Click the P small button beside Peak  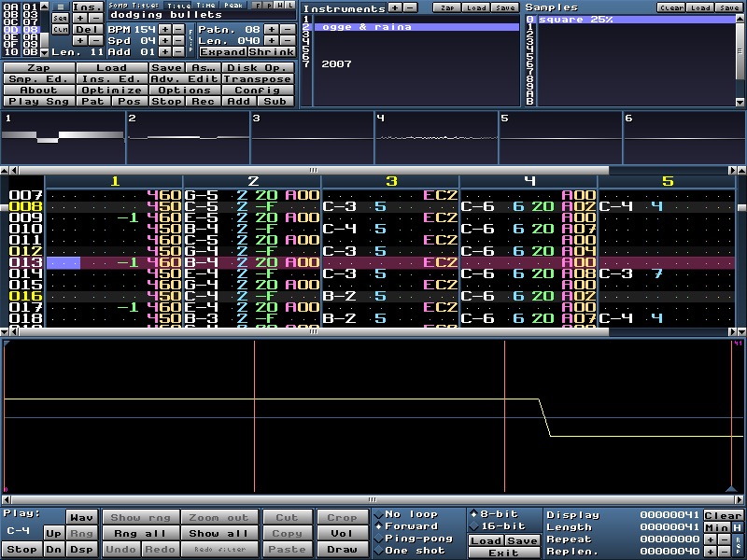point(269,6)
